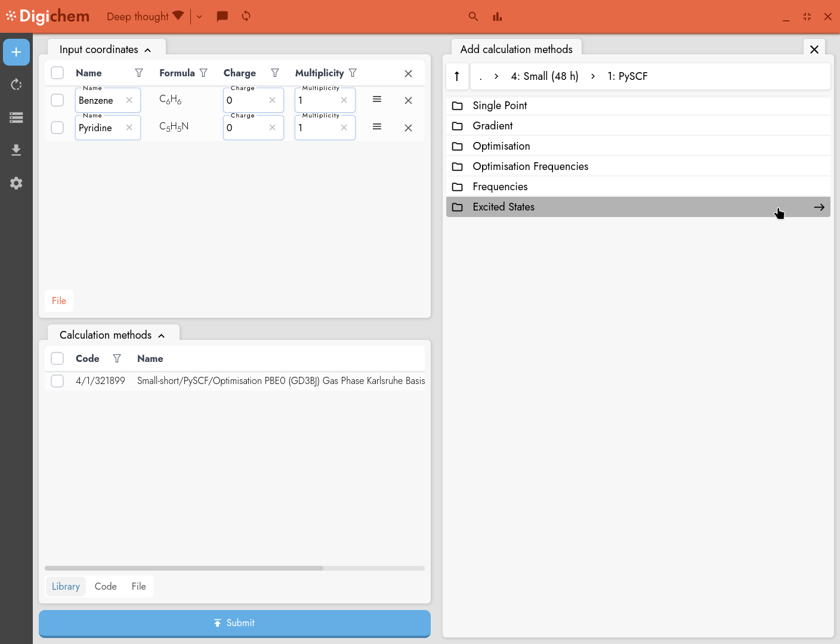Tick the Pyridine row checkbox
Screen dimensions: 840x644
(x=57, y=128)
